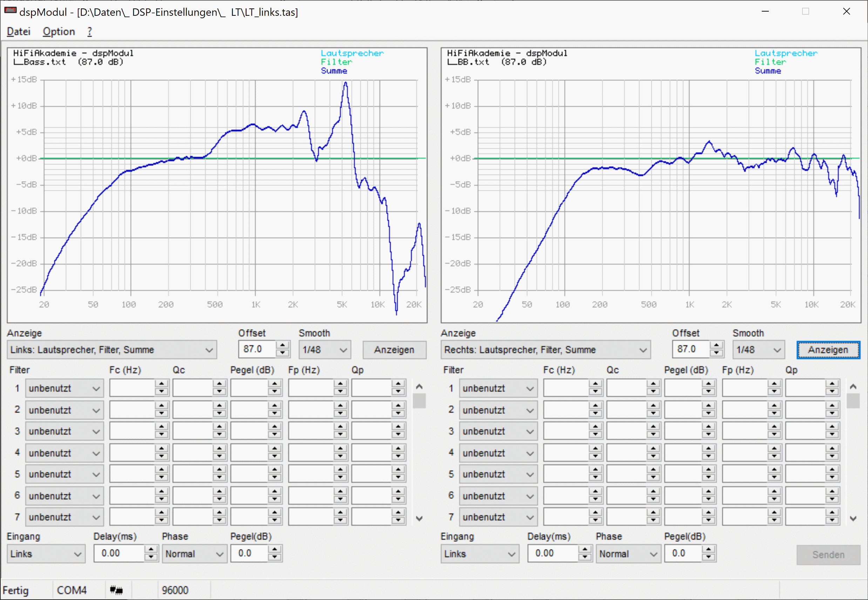Decrease right Offset with down arrow
This screenshot has width=868, height=600.
(x=716, y=353)
